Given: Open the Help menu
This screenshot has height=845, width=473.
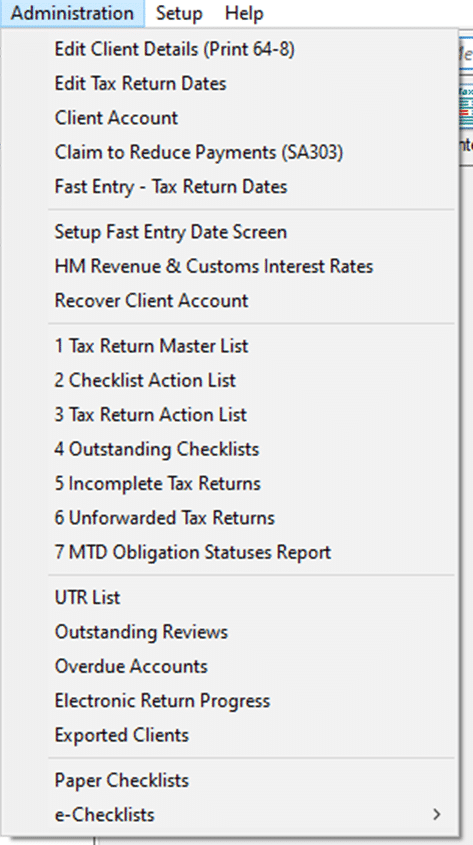Looking at the screenshot, I should point(244,13).
